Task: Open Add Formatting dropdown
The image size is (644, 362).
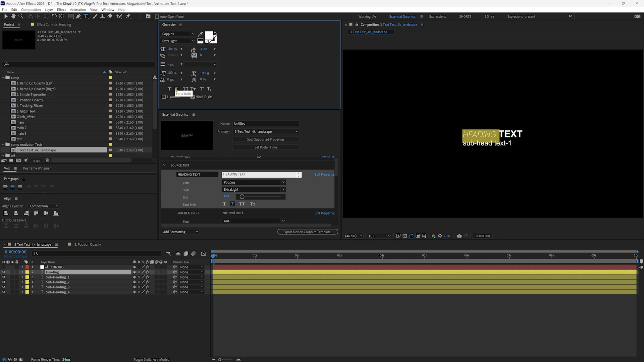Action: tap(180, 232)
